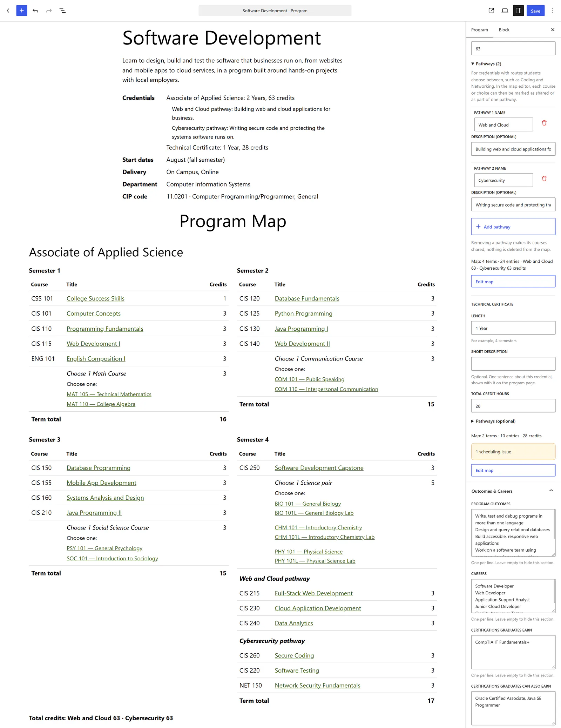Image resolution: width=561 pixels, height=728 pixels.
Task: Collapse the Pathways (2) section
Action: point(486,64)
